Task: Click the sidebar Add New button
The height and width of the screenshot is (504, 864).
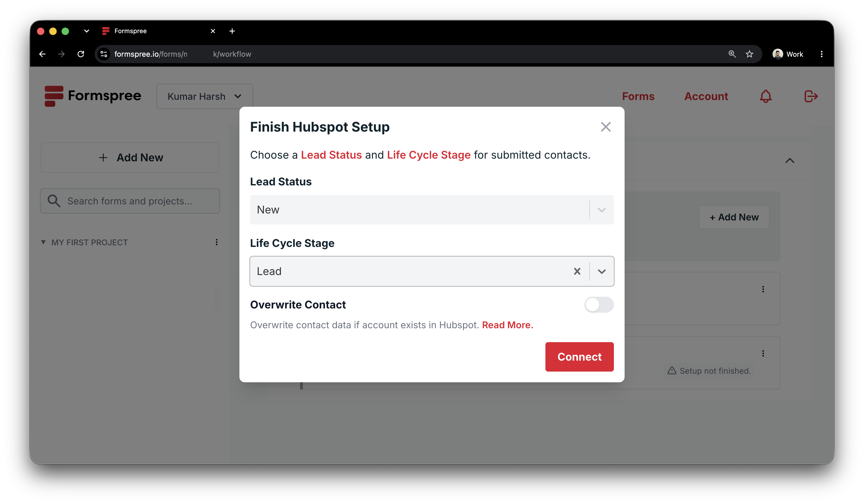Action: [x=130, y=157]
